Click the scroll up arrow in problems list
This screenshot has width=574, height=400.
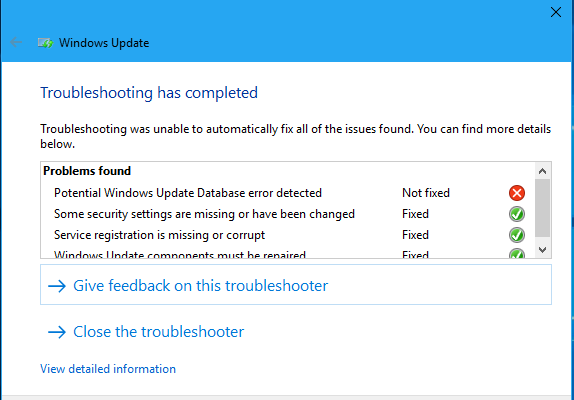point(543,171)
